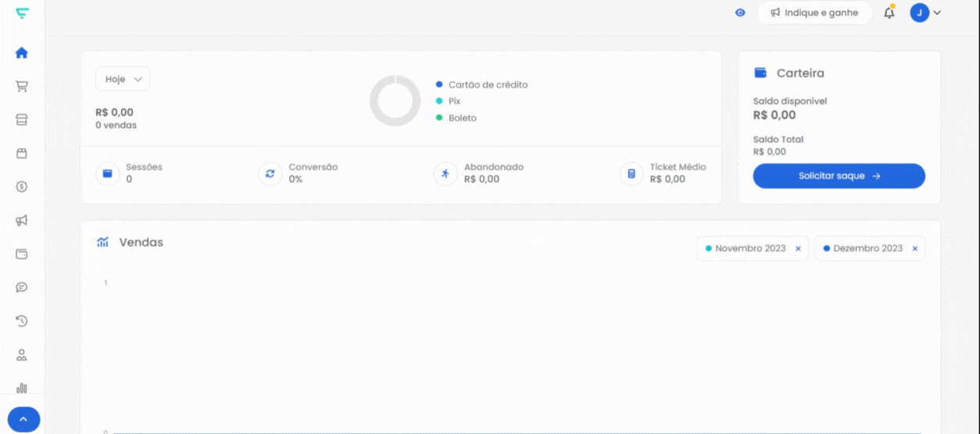The height and width of the screenshot is (434, 980).
Task: Click the blue round chevron-up button
Action: tap(23, 419)
